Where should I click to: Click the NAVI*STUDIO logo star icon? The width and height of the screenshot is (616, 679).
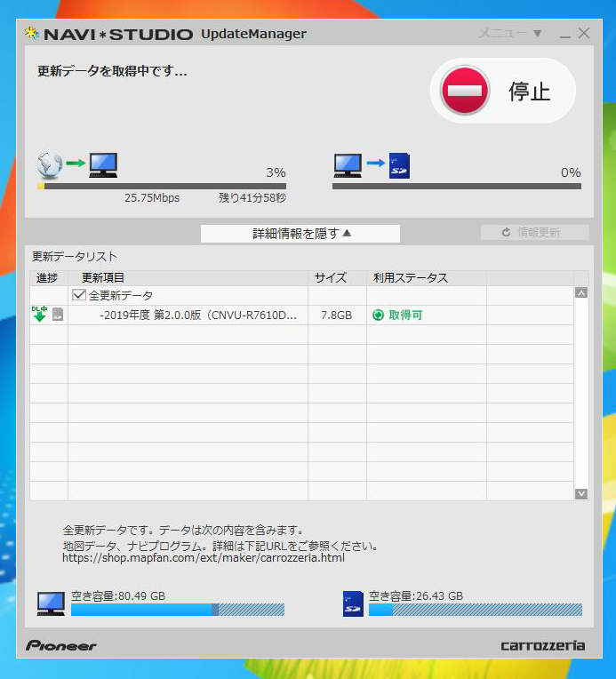[32, 34]
